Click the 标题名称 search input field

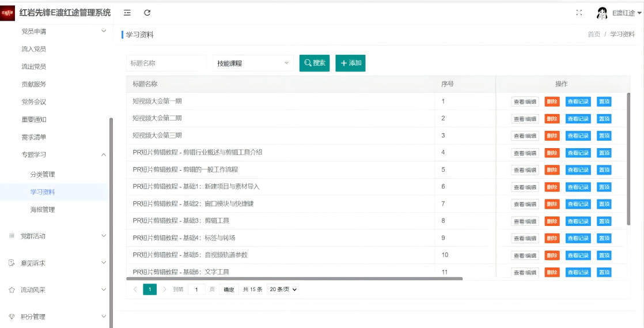[x=166, y=63]
